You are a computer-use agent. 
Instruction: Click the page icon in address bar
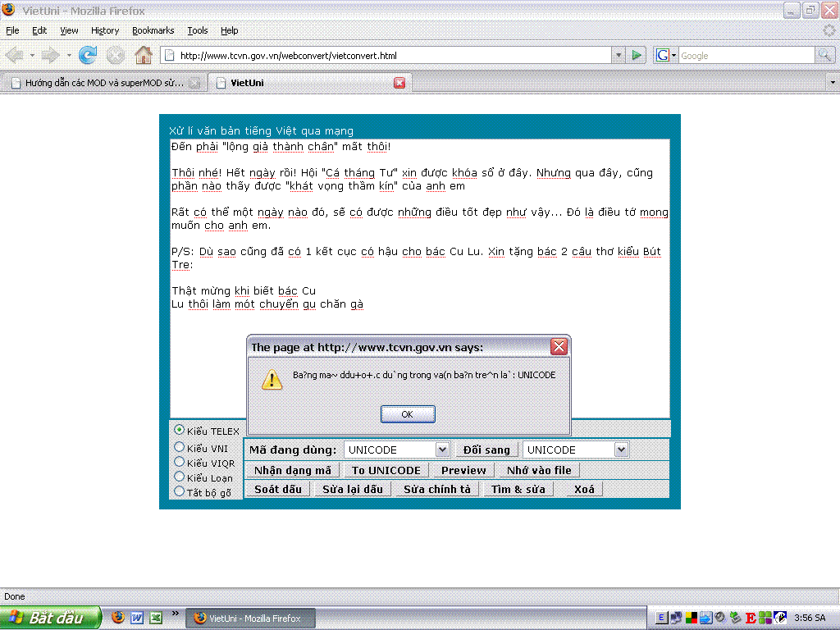pyautogui.click(x=170, y=55)
